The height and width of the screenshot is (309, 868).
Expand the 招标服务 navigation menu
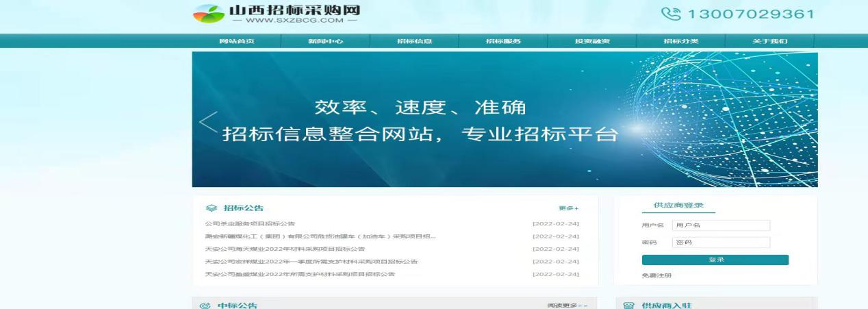click(503, 41)
